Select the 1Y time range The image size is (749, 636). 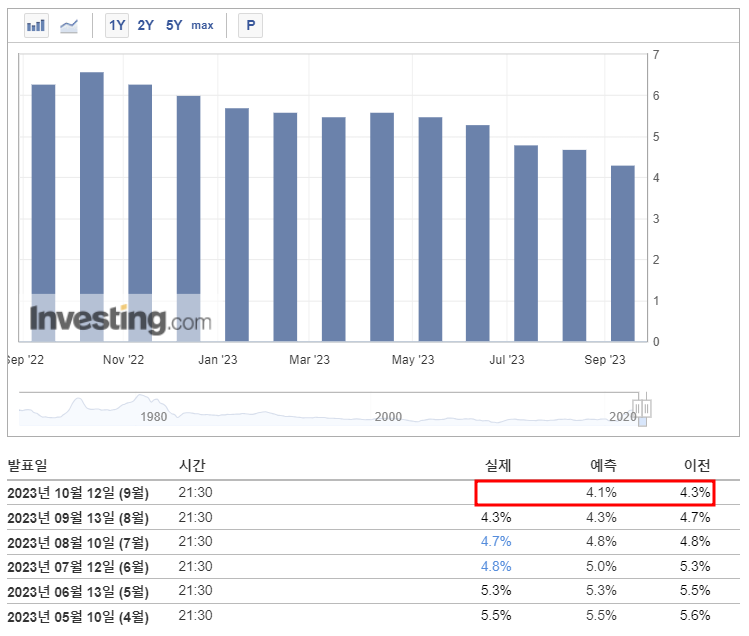point(117,25)
